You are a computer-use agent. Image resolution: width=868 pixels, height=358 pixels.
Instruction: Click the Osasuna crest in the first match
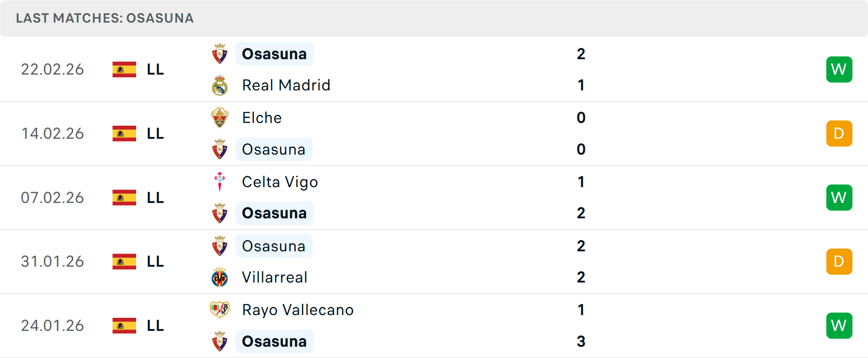point(220,53)
